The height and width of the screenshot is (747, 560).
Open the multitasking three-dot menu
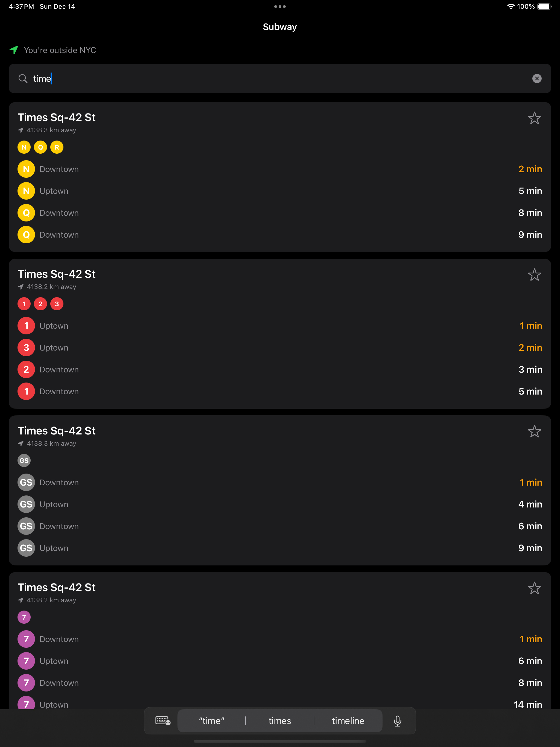tap(280, 6)
